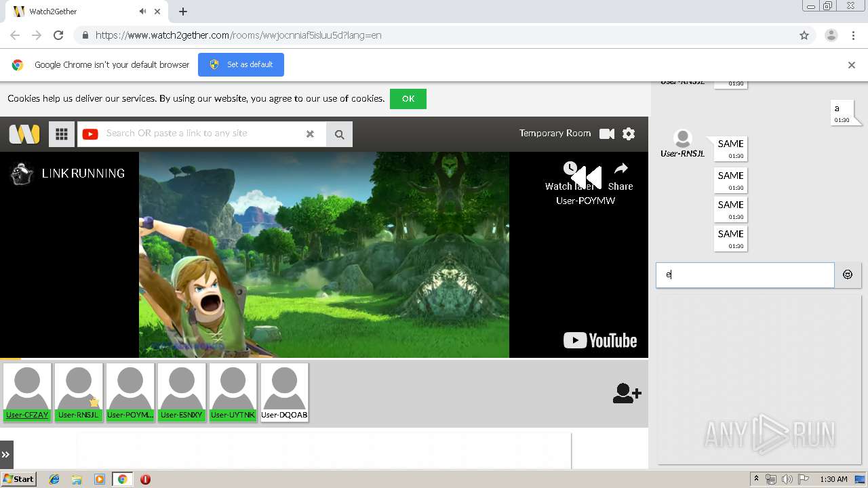This screenshot has height=488, width=868.
Task: Go forward in browser
Action: tap(37, 35)
